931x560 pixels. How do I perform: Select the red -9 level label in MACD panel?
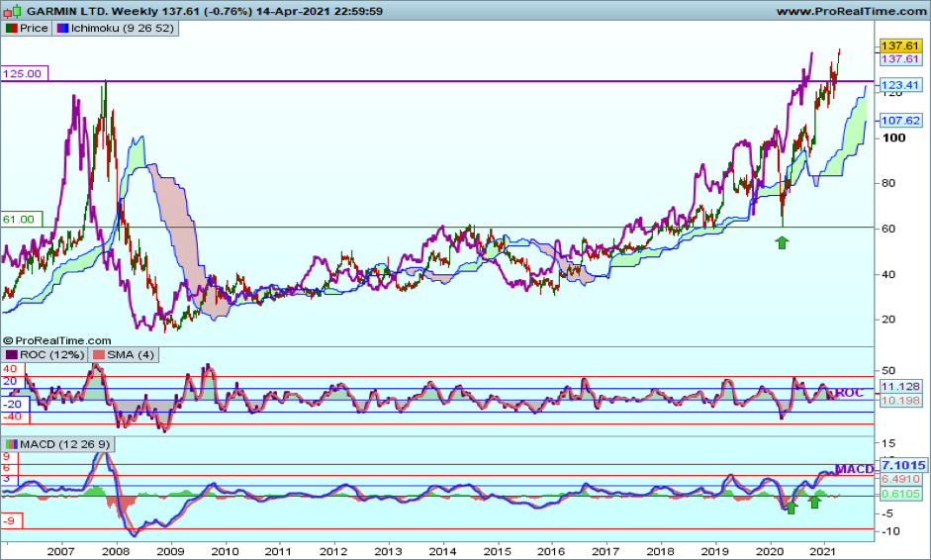coord(10,521)
